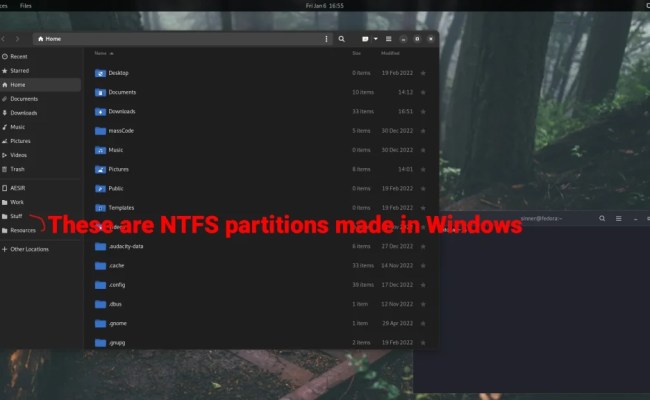650x400 pixels.
Task: Select the .audacity-data folder icon
Action: [x=100, y=246]
